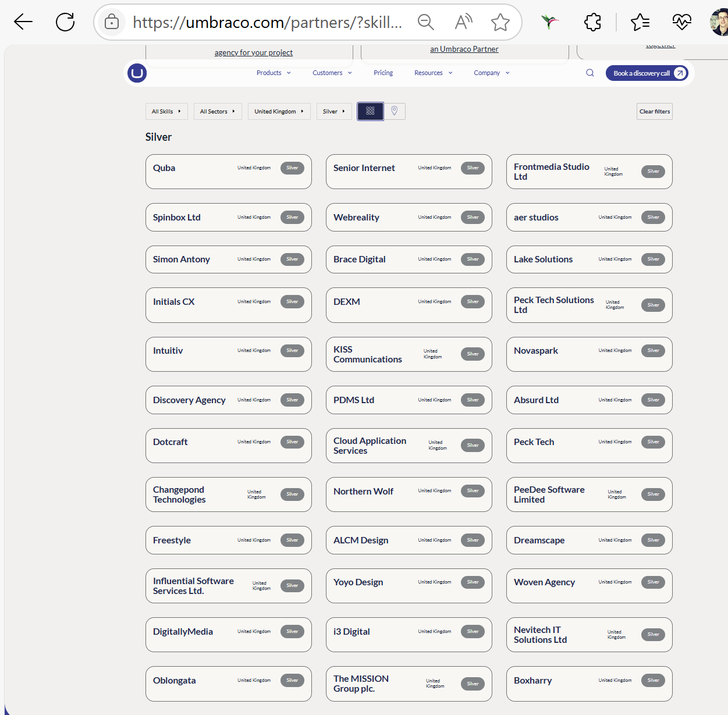Add this page to favorites
This screenshot has width=728, height=715.
(500, 22)
